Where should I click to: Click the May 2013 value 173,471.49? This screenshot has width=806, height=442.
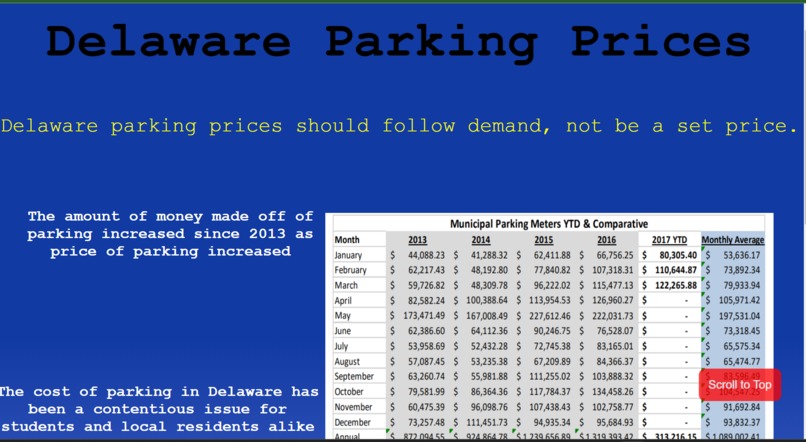[424, 316]
